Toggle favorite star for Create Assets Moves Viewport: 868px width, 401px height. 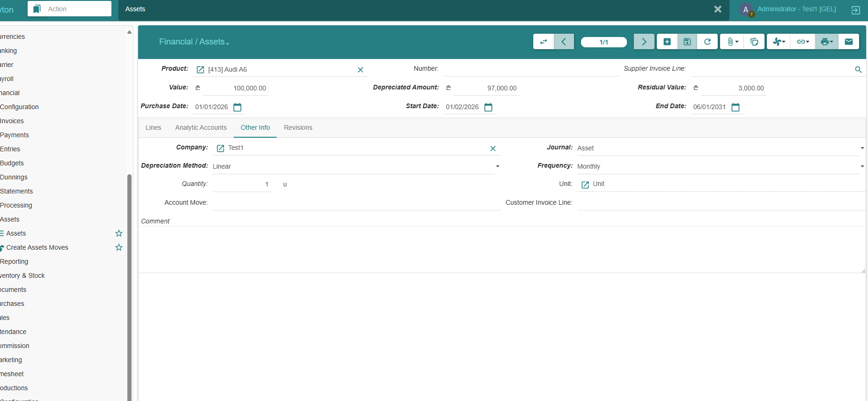point(119,247)
